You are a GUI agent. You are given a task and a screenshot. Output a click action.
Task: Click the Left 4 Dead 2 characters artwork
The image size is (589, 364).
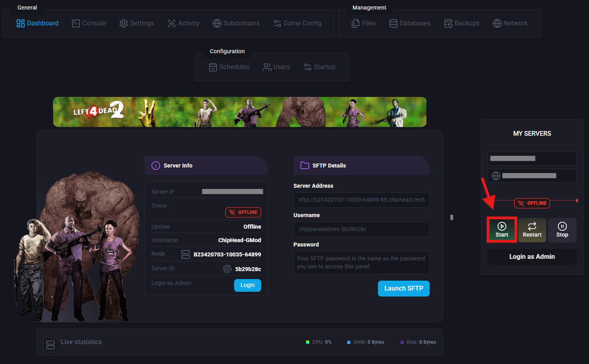pos(76,247)
